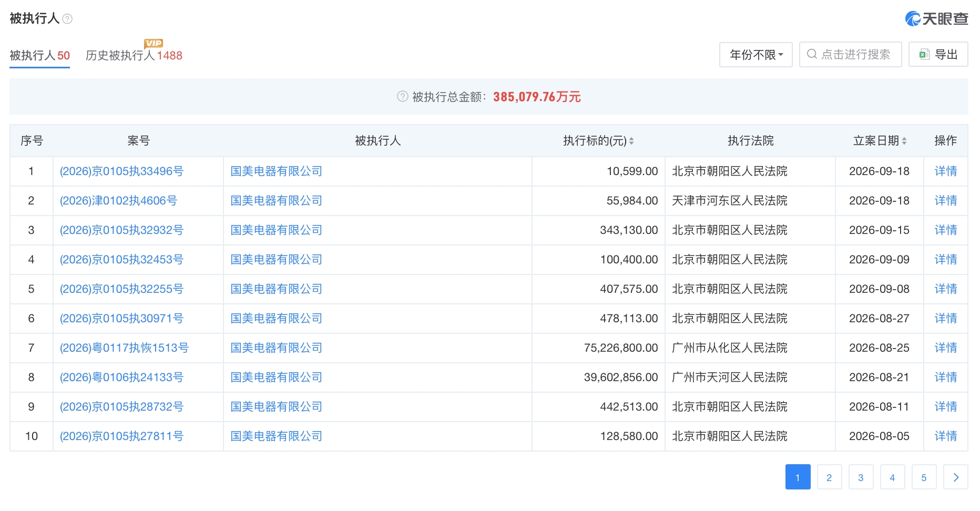Open 国美电器有限公司 link in row 2
Screen dimensions: 980x511
point(277,201)
